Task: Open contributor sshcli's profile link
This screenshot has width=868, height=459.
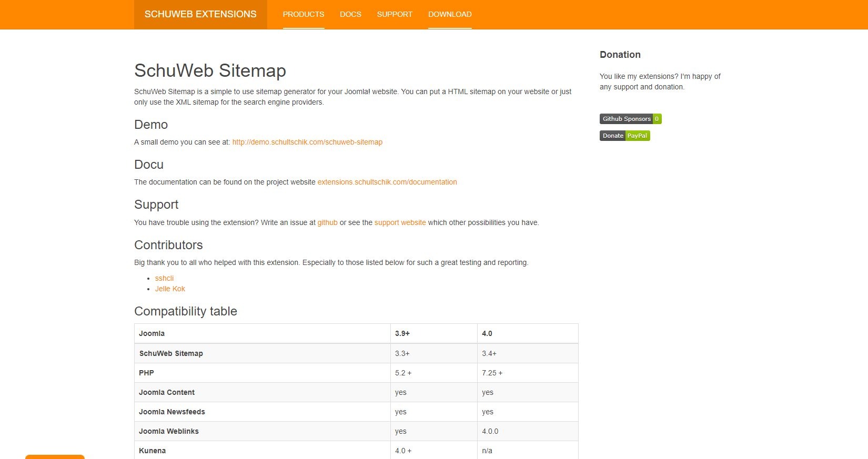Action: click(x=164, y=278)
